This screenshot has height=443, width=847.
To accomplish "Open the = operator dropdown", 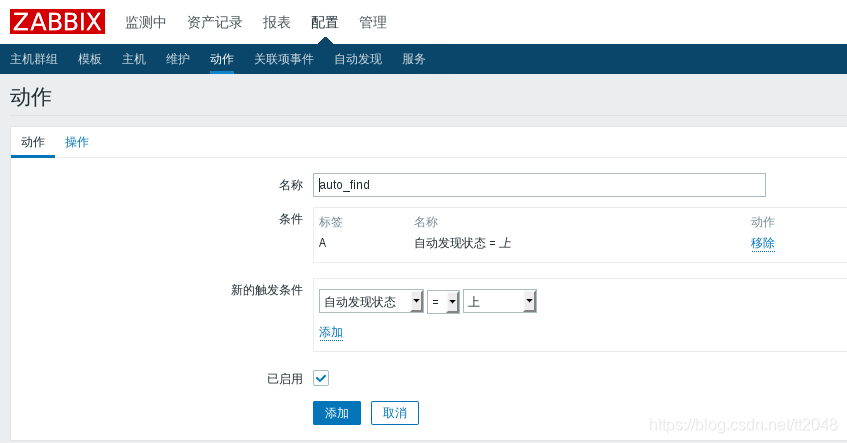I will click(443, 301).
